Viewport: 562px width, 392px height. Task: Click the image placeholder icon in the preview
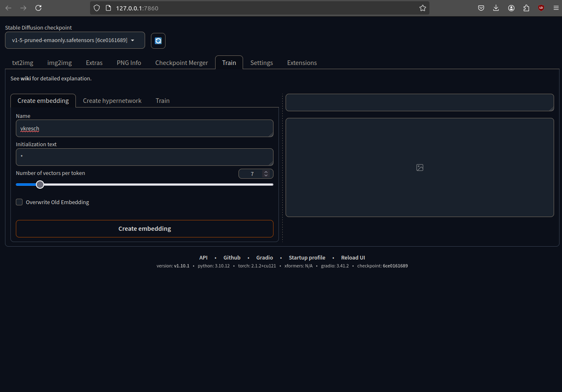pos(420,167)
